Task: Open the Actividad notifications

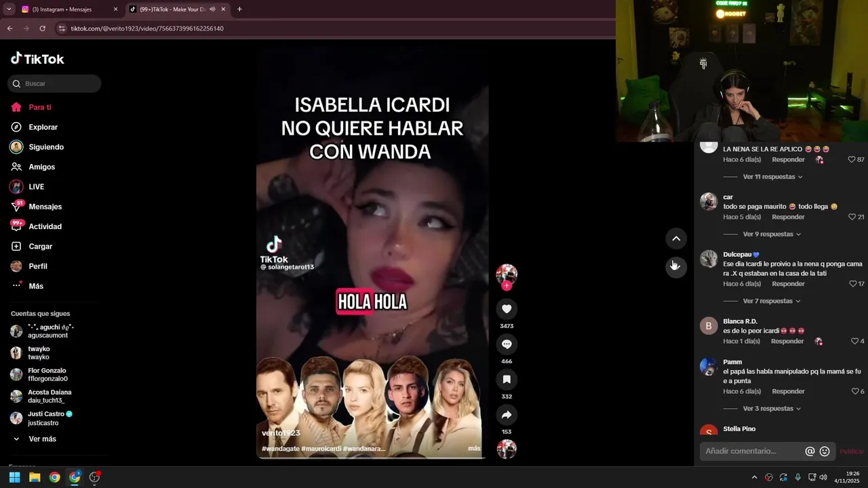Action: pos(36,226)
